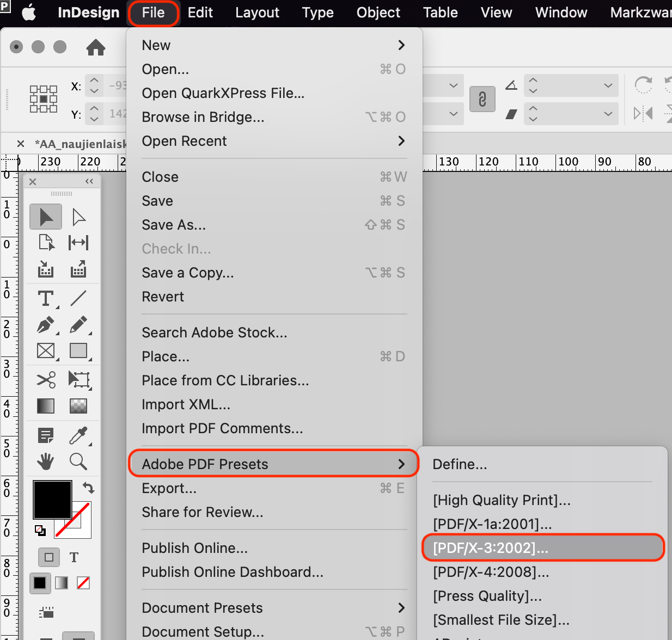
Task: Open the rotation angle dropdown
Action: click(x=608, y=85)
